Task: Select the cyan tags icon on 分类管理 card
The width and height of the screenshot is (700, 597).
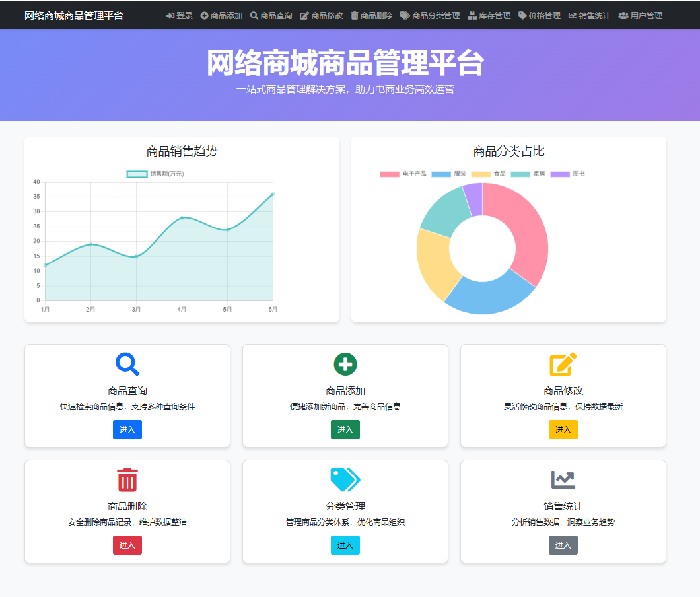Action: pos(345,479)
